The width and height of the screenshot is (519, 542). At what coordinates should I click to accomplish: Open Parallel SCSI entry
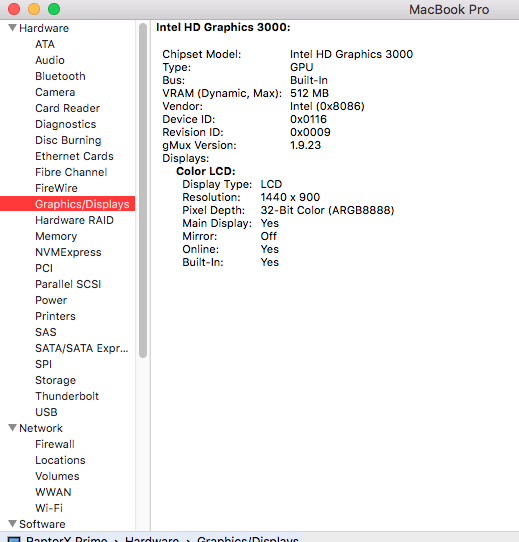(68, 284)
